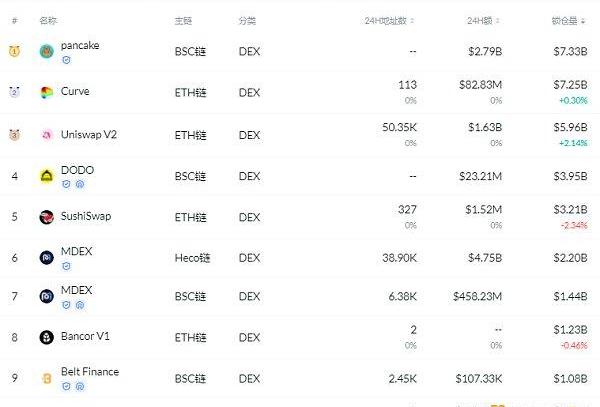Screen dimensions: 600x407
Task: Open the Belt Finance name link
Action: click(90, 371)
